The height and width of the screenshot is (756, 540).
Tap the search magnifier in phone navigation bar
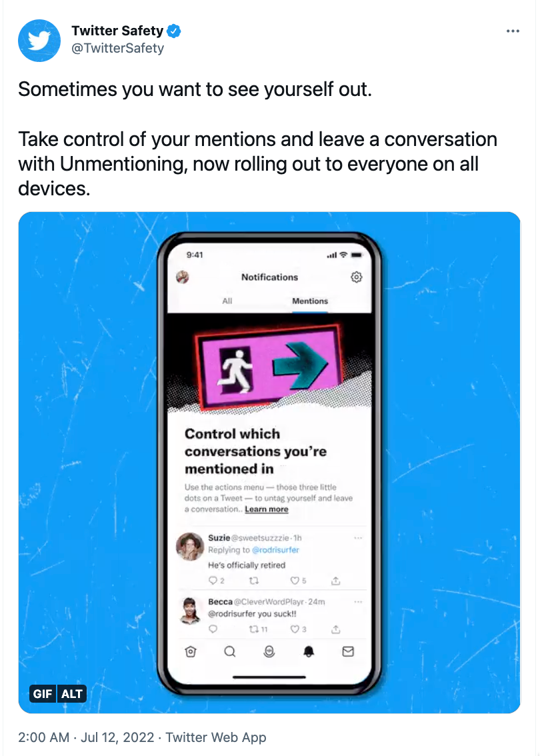(x=230, y=652)
